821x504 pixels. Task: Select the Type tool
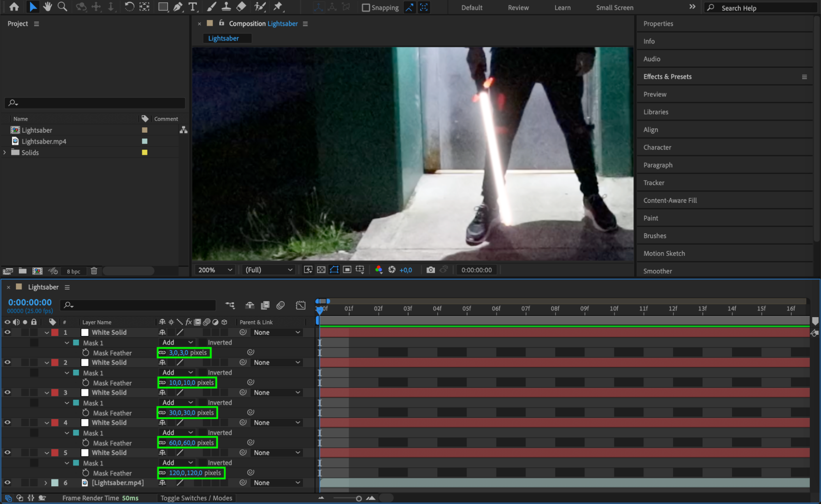192,7
